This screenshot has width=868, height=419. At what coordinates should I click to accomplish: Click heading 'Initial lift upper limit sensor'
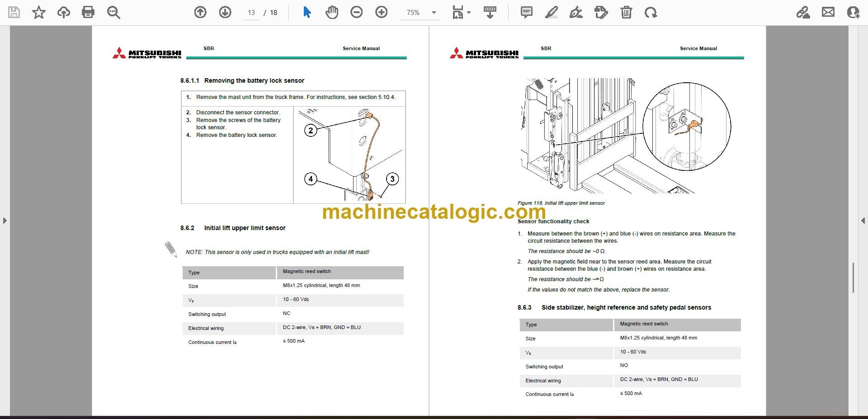pos(245,228)
